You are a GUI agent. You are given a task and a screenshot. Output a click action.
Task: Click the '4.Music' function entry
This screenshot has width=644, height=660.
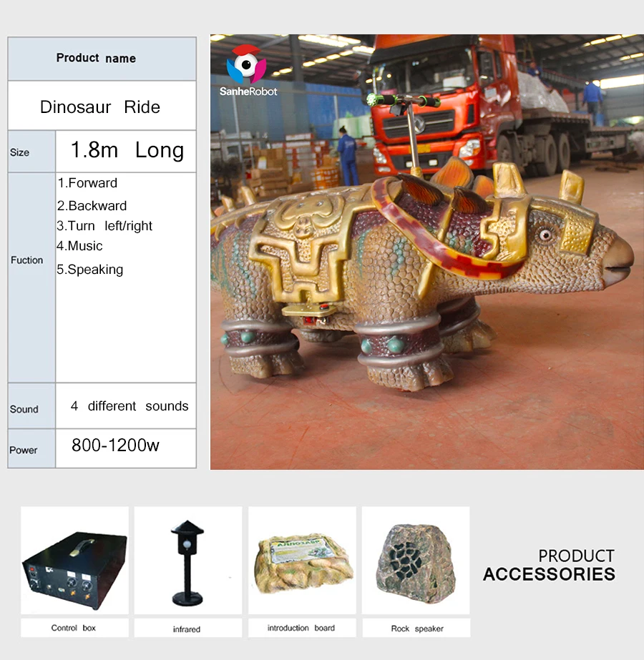click(x=79, y=245)
